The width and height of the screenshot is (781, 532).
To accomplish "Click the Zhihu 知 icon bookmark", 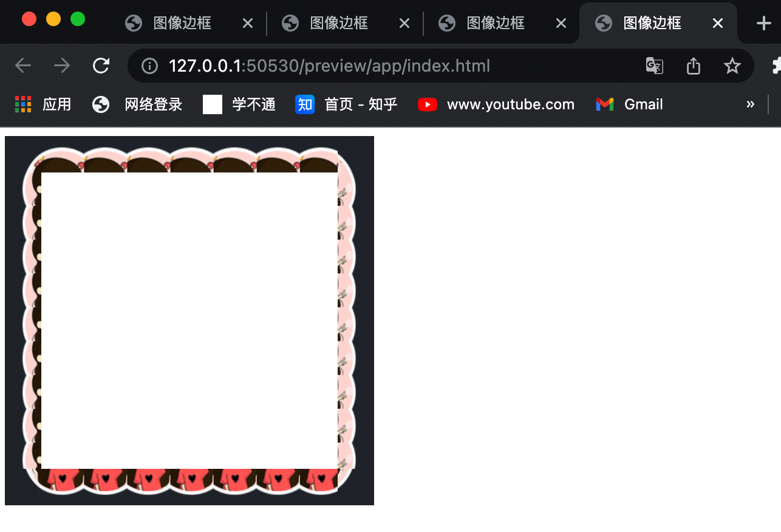I will tap(304, 104).
